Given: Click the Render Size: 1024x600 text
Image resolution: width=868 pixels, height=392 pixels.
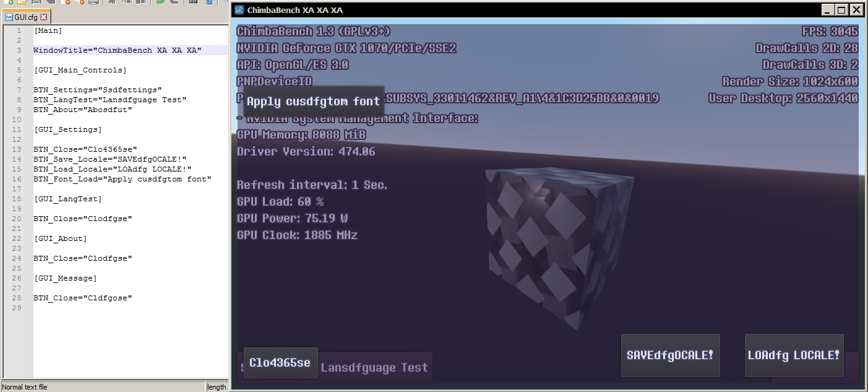Looking at the screenshot, I should [x=790, y=82].
